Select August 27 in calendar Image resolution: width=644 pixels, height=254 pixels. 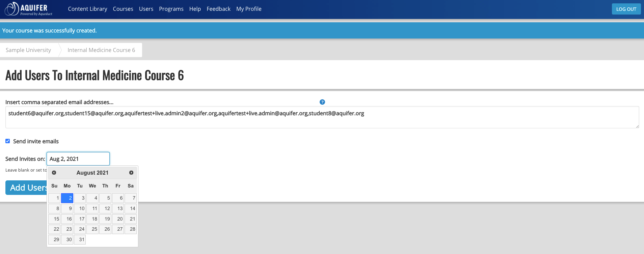118,229
